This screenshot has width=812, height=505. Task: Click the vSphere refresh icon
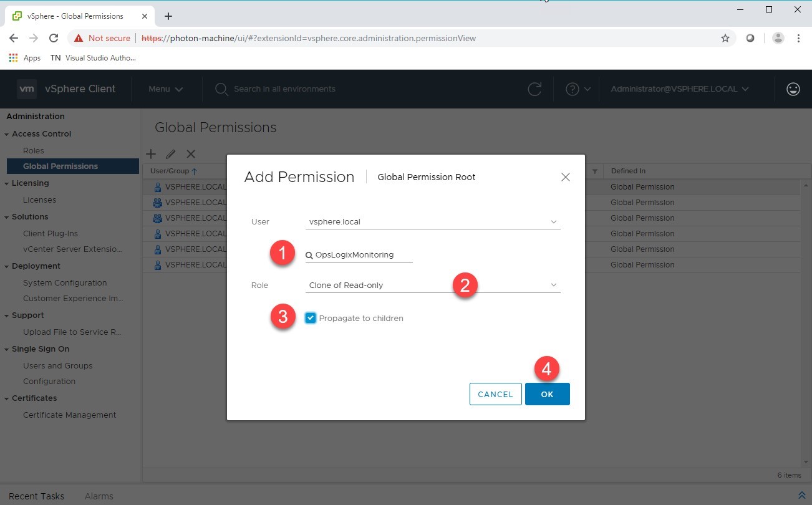(534, 89)
